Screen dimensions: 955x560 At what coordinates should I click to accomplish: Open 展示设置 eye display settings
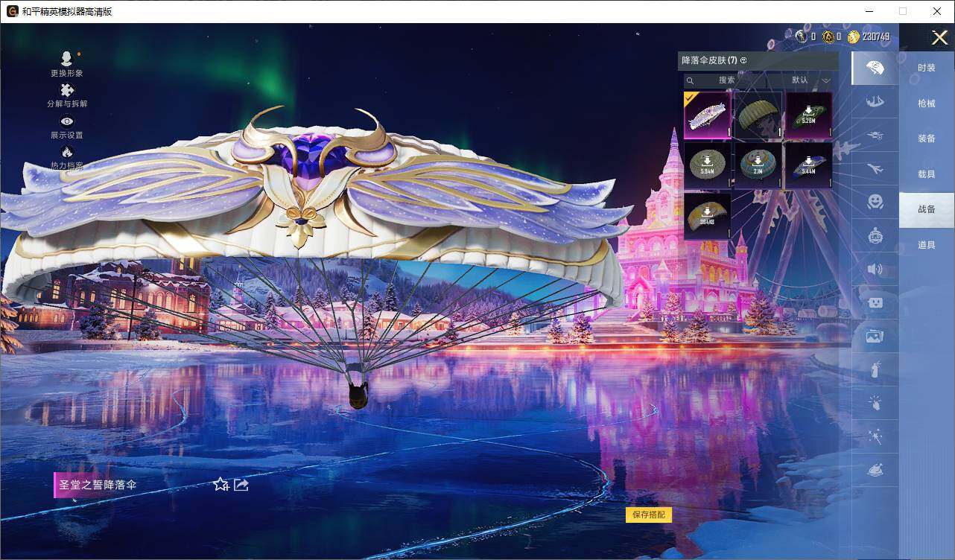[67, 121]
